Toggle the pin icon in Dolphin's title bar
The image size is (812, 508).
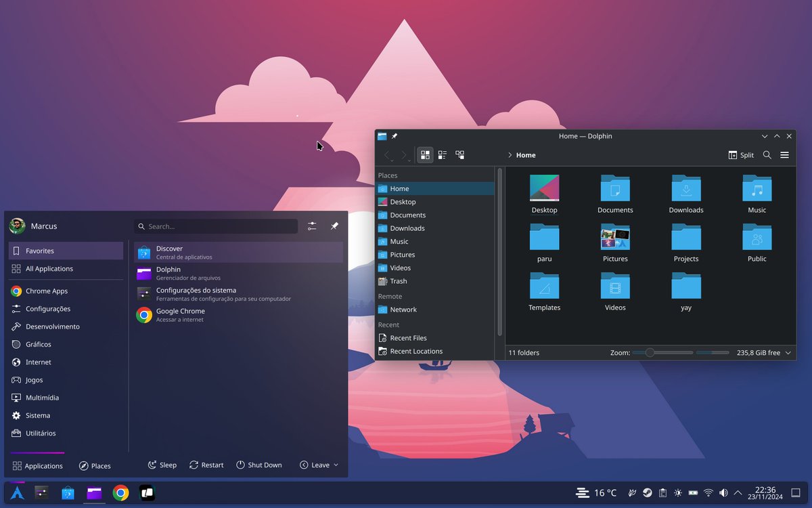pos(394,136)
